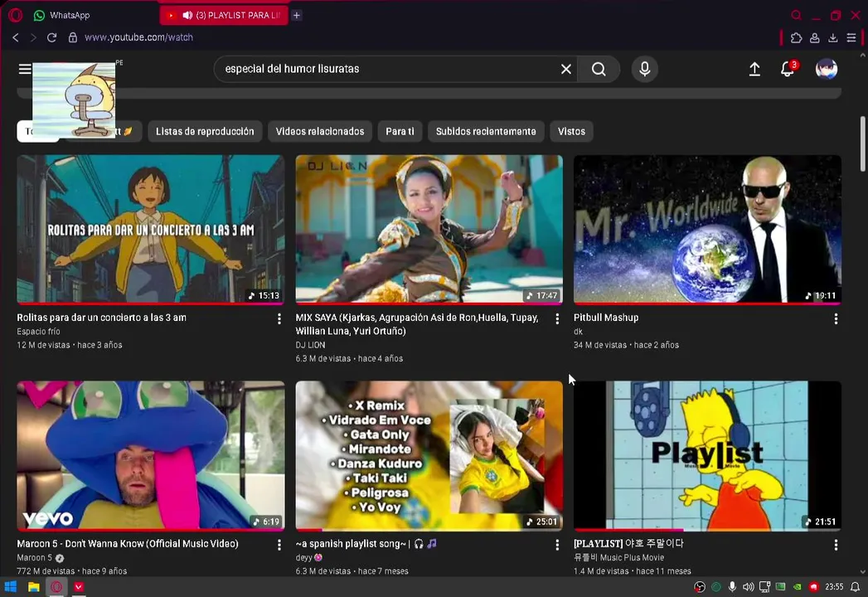The width and height of the screenshot is (868, 597).
Task: Open Windows Start menu
Action: [x=11, y=587]
